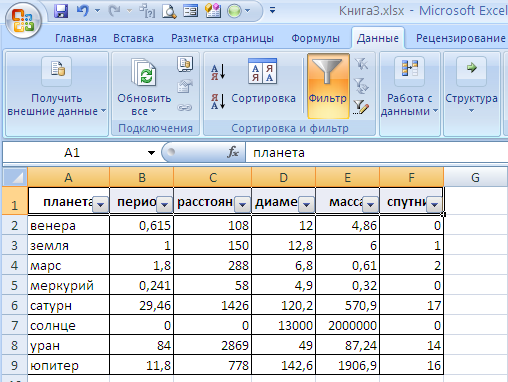
Task: Open the undo history dropdown arrow
Action: 97,11
